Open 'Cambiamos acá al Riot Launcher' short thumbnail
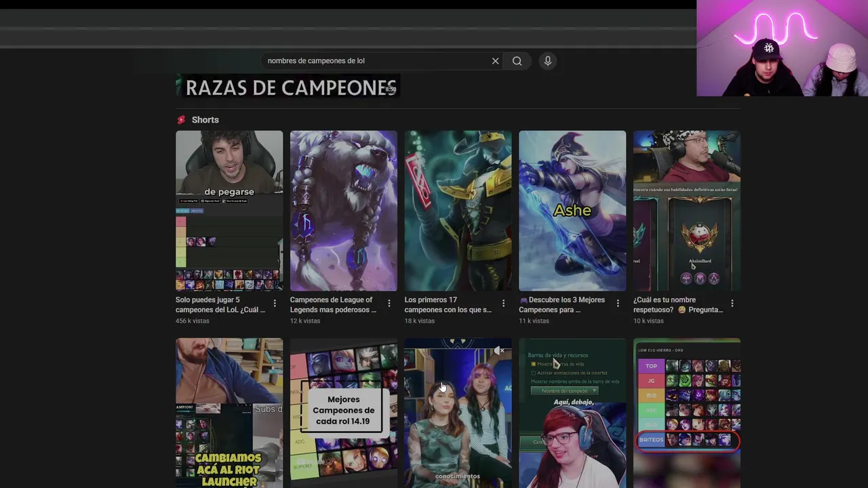This screenshot has width=868, height=488. point(229,413)
